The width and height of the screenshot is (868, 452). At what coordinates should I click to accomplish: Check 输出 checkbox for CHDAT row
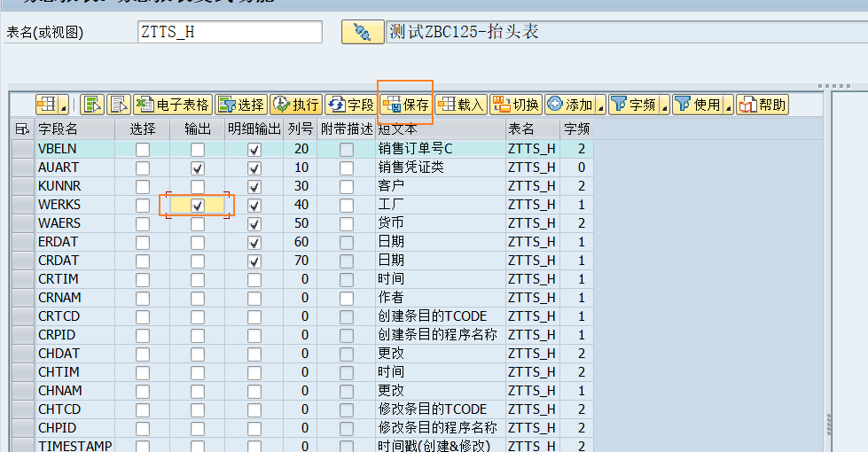click(198, 355)
